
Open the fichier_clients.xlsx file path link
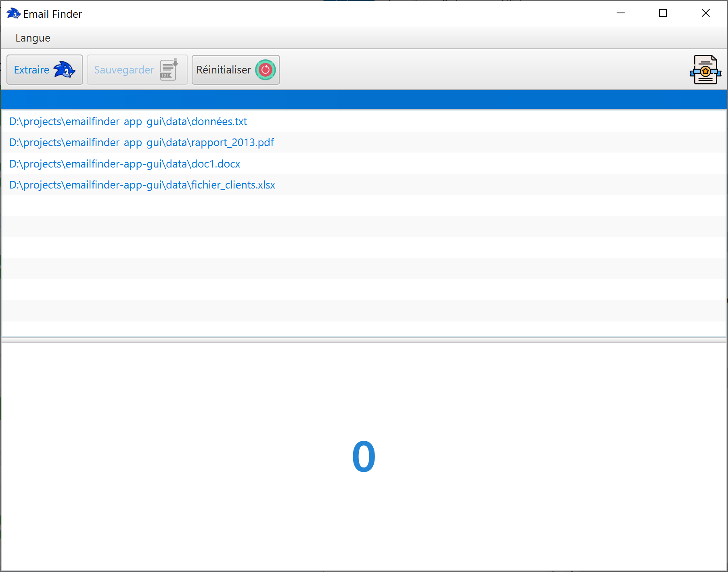[x=142, y=185]
